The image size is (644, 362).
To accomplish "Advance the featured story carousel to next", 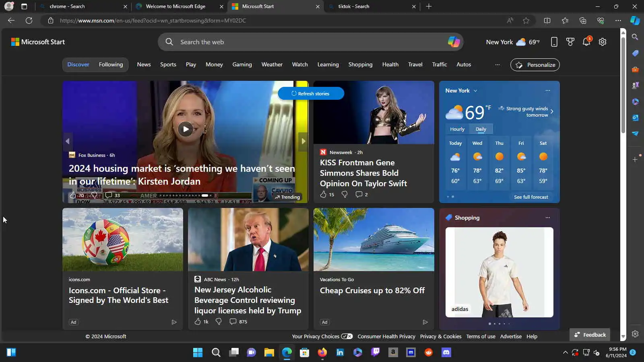I will tap(303, 141).
